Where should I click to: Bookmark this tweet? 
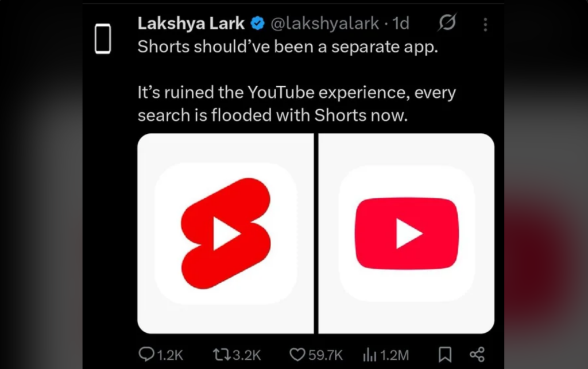point(445,355)
